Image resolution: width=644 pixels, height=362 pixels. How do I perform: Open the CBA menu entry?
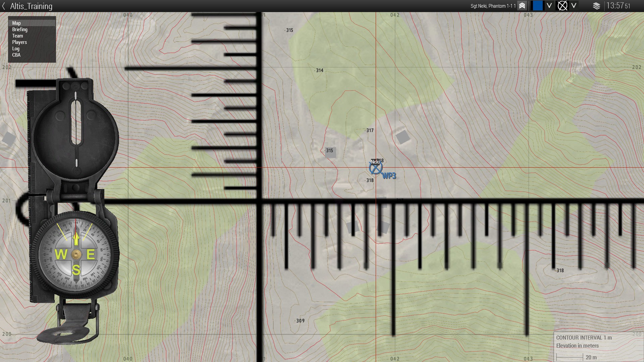pos(16,55)
